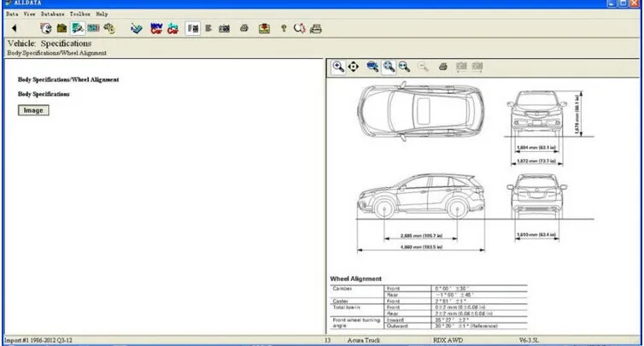Open the Help menu
The width and height of the screenshot is (644, 346).
point(102,15)
